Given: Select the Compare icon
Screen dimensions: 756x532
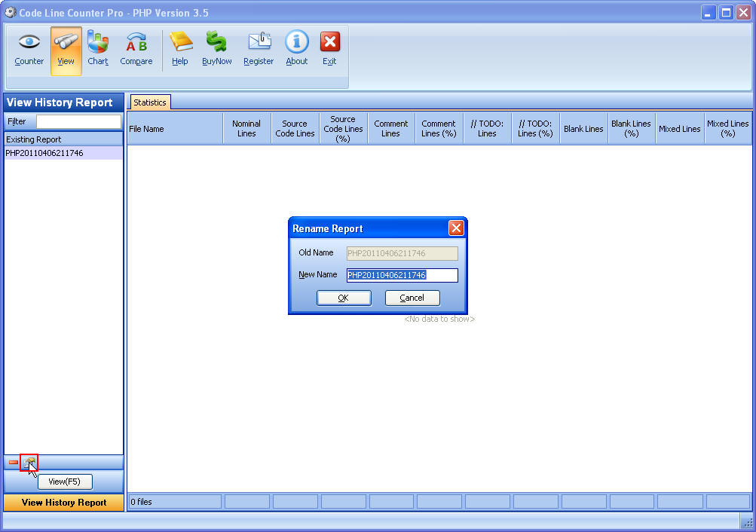Looking at the screenshot, I should pos(136,47).
